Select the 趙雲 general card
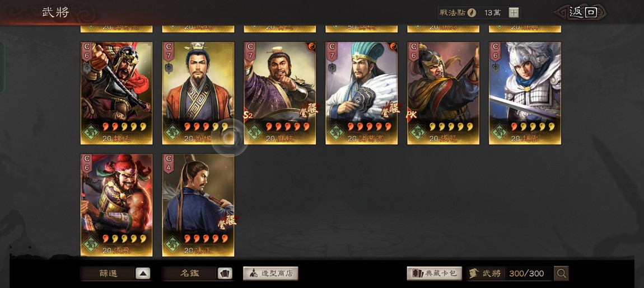Image resolution: width=644 pixels, height=288 pixels. (525, 93)
